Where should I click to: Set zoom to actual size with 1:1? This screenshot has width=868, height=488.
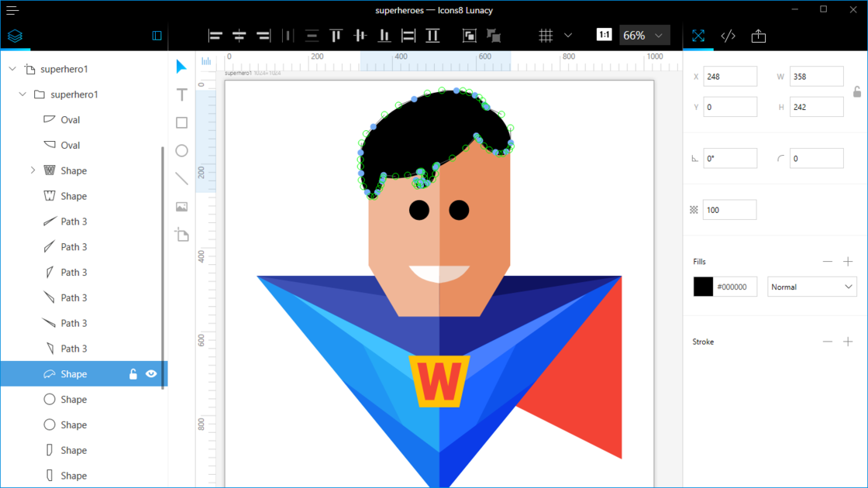click(x=604, y=35)
